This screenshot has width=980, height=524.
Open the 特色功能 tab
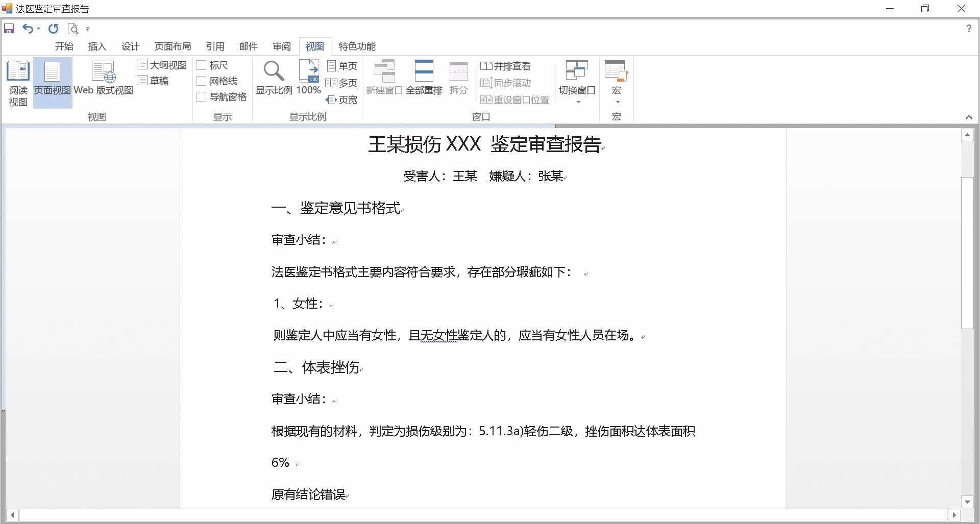[x=357, y=46]
